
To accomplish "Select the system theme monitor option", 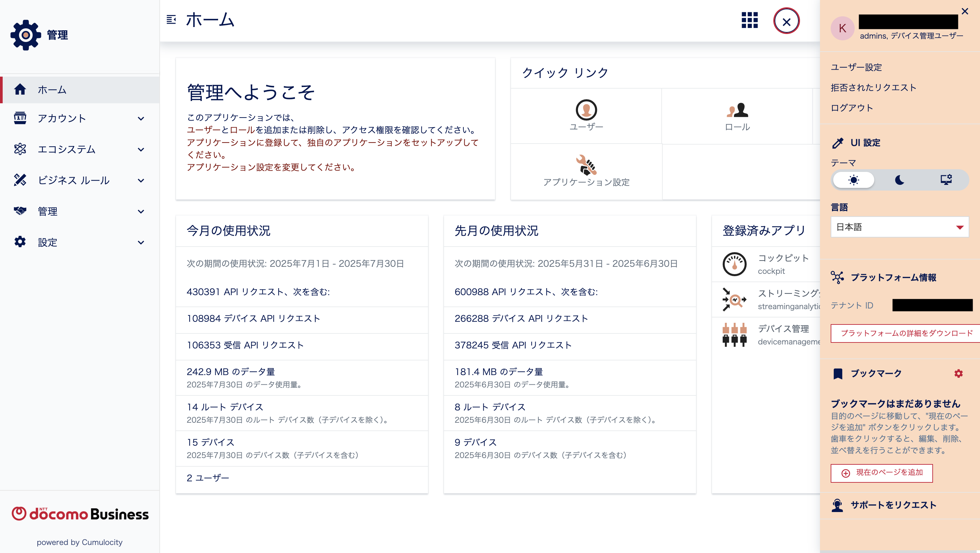I will [x=946, y=180].
